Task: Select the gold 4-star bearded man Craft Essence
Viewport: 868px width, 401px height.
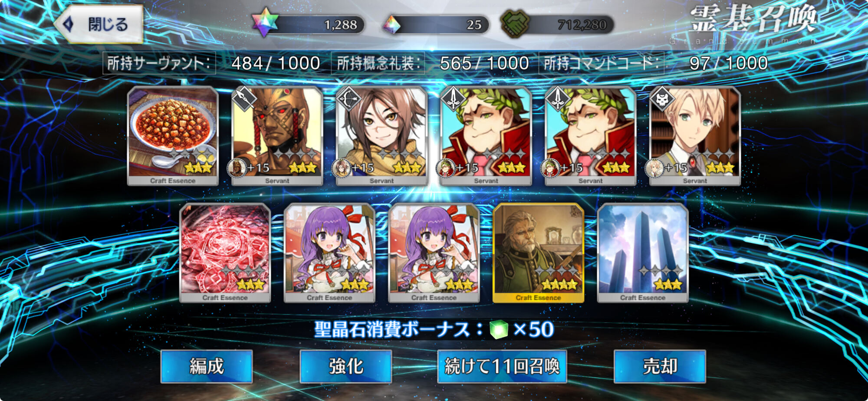Action: 538,253
